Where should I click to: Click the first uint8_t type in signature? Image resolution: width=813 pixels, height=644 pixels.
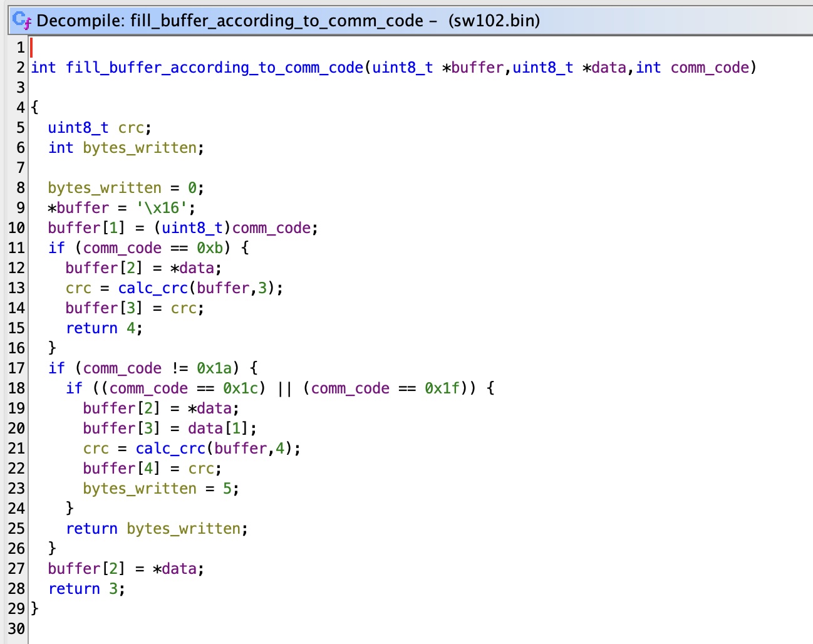403,68
